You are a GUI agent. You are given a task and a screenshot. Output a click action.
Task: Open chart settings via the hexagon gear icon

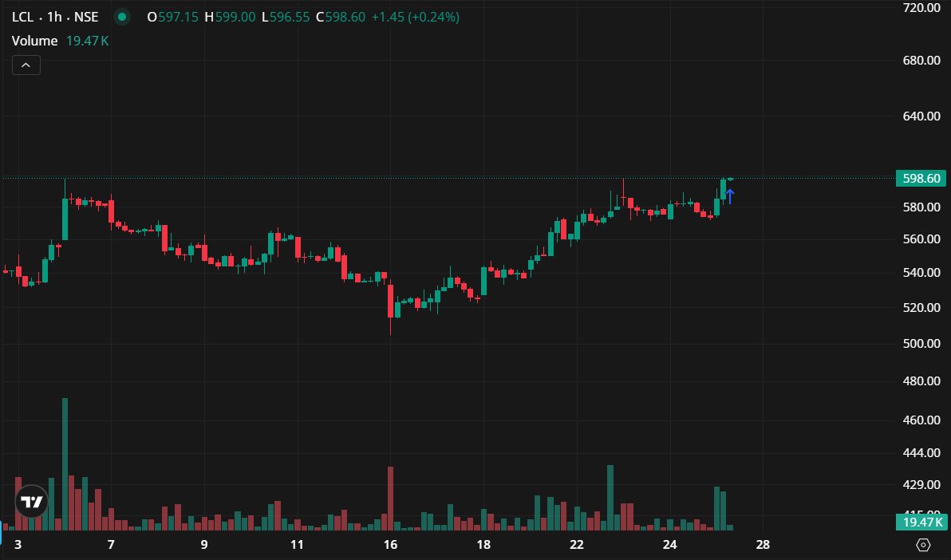922,544
